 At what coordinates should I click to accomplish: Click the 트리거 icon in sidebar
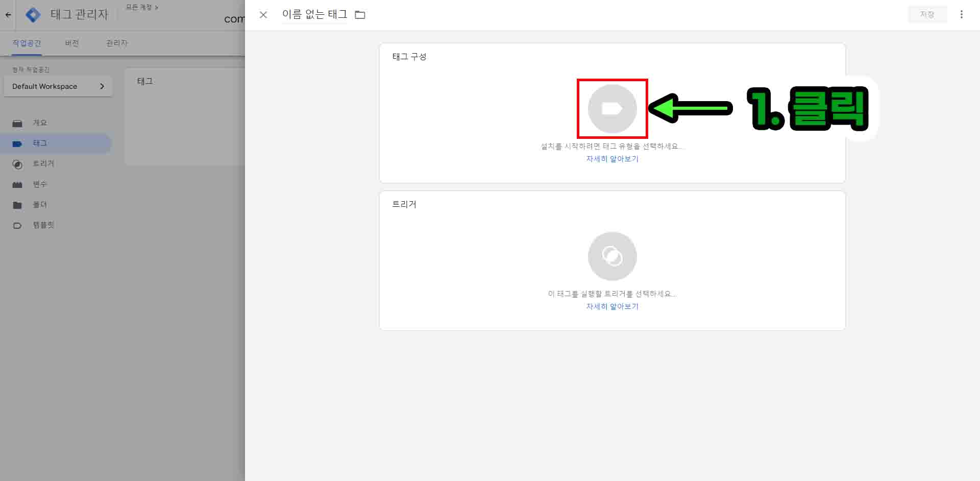pos(17,164)
